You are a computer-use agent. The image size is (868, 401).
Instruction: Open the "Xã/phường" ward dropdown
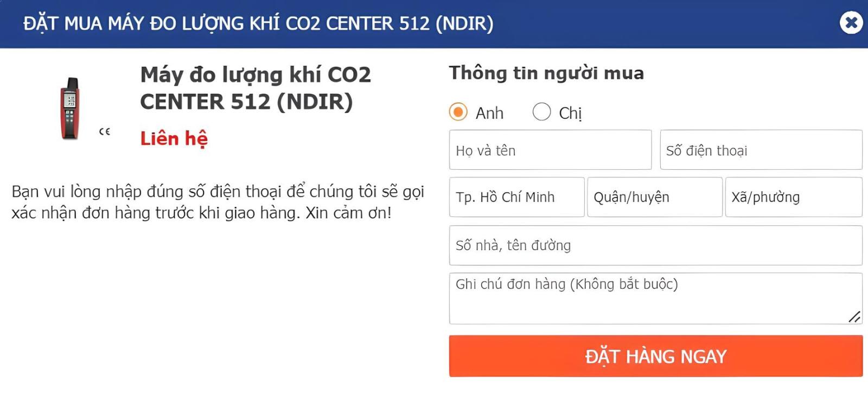(793, 197)
